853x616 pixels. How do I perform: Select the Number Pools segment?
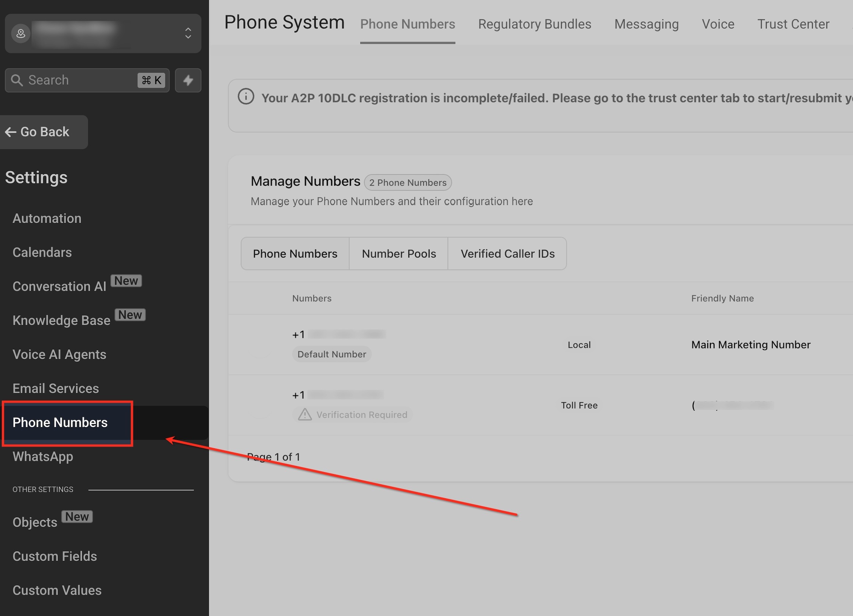point(398,254)
